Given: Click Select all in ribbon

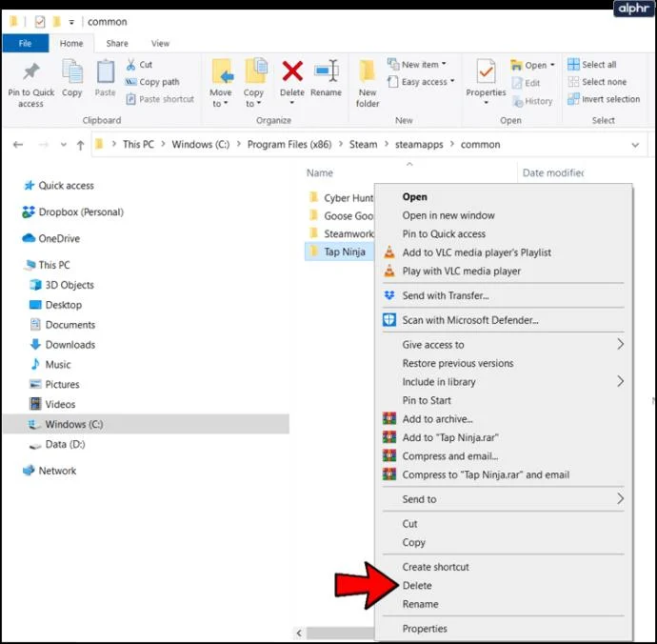Looking at the screenshot, I should (592, 65).
